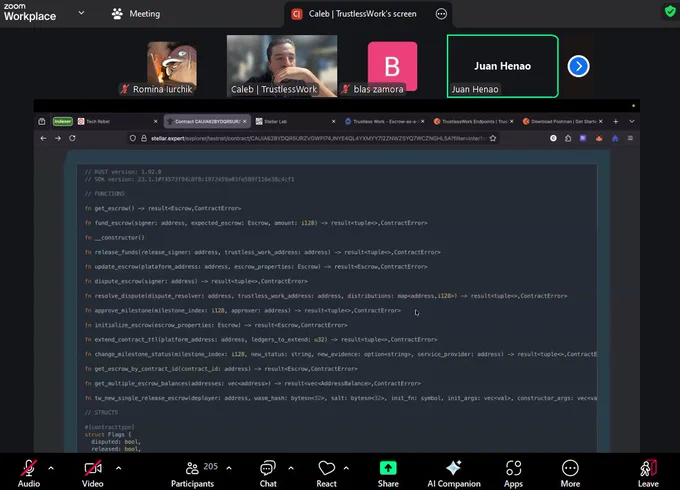This screenshot has width=680, height=490.
Task: Open the Apps panel
Action: 513,473
